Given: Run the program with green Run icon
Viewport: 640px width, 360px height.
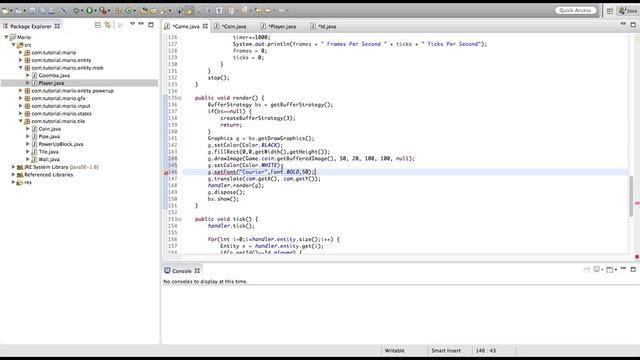Looking at the screenshot, I should pyautogui.click(x=89, y=11).
